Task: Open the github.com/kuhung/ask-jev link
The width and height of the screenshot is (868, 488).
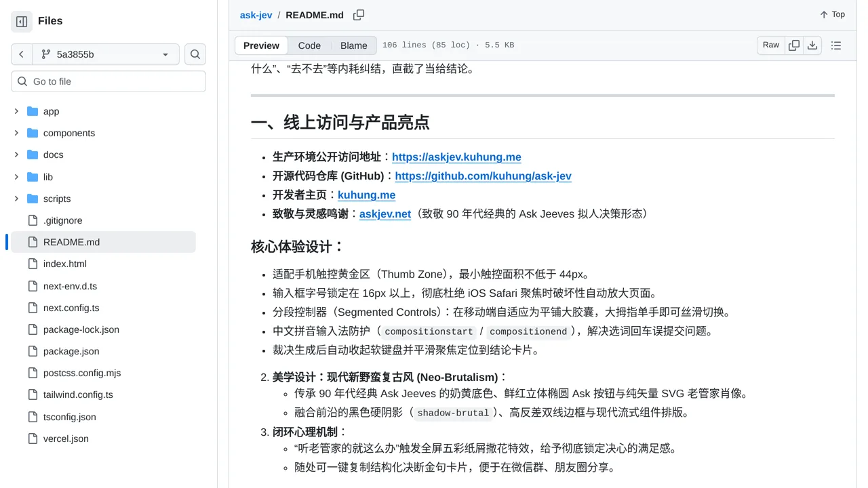Action: click(483, 176)
